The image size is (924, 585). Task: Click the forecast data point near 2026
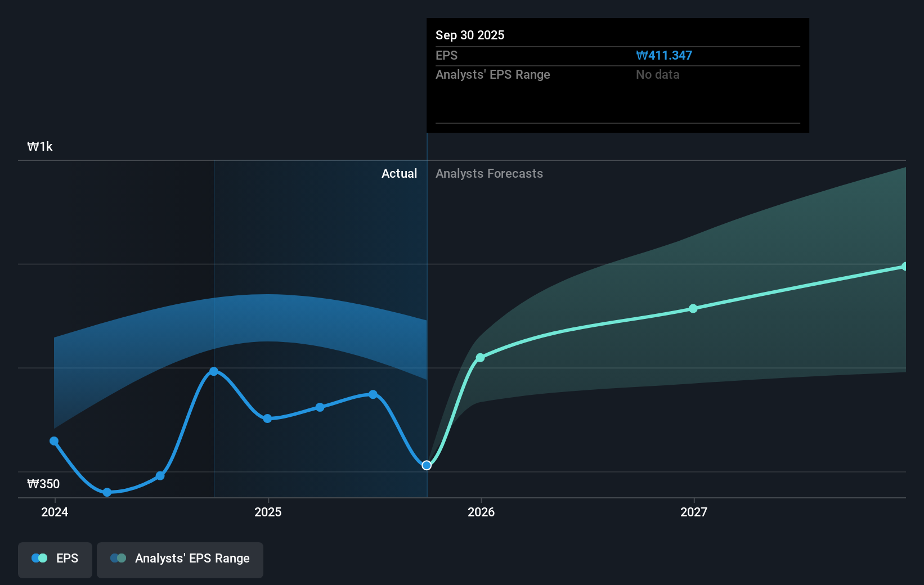pyautogui.click(x=480, y=358)
